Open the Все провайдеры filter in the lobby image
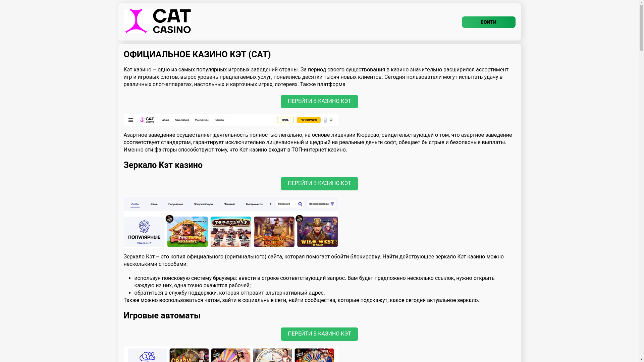 point(322,204)
